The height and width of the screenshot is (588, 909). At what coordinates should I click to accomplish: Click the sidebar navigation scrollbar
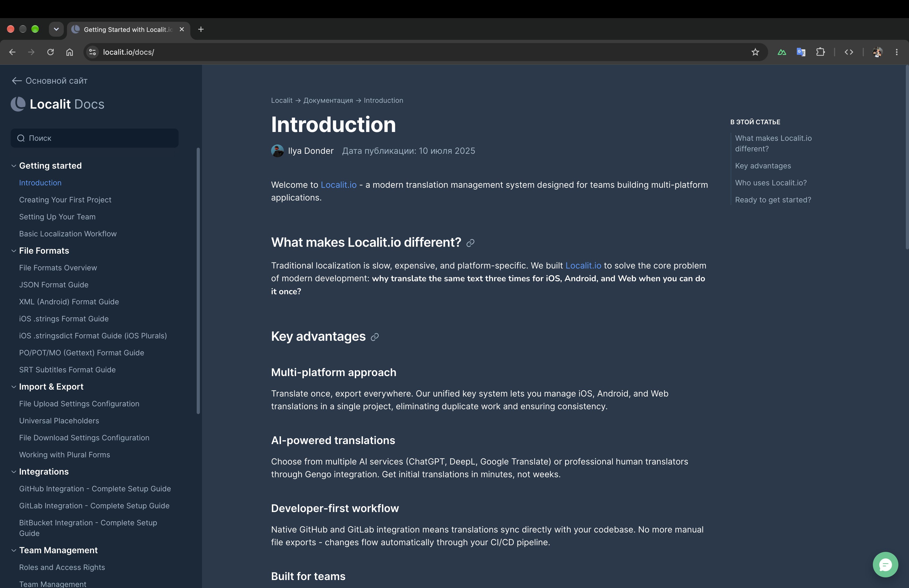click(198, 280)
